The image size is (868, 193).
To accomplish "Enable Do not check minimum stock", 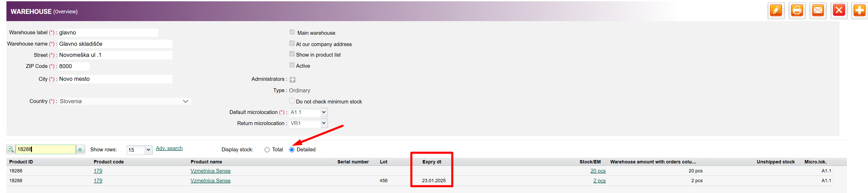I will [292, 101].
